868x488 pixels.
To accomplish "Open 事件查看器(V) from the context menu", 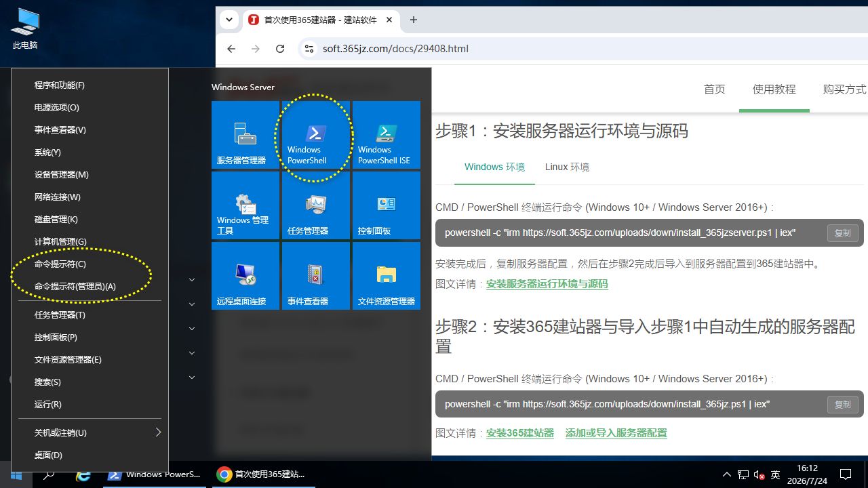I will pos(90,129).
